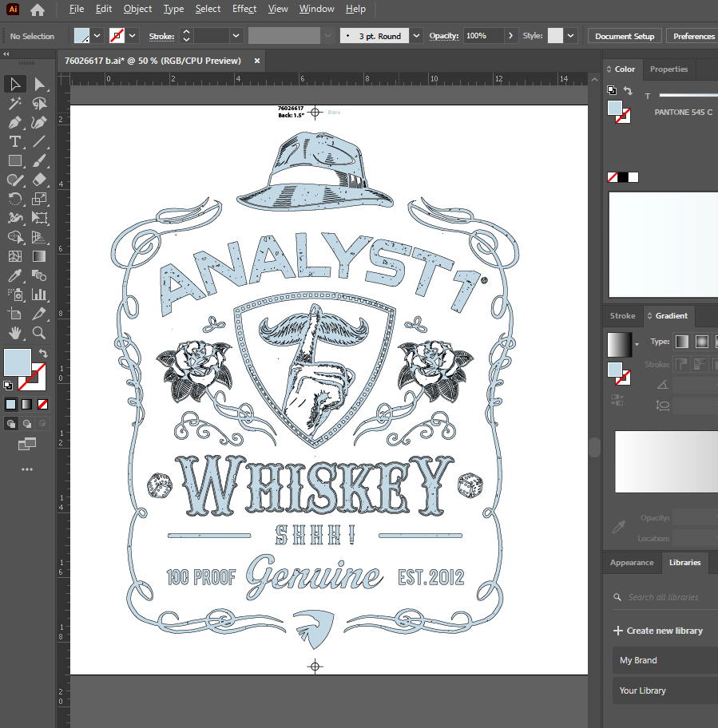718x728 pixels.
Task: Select the Rotate tool
Action: point(14,200)
